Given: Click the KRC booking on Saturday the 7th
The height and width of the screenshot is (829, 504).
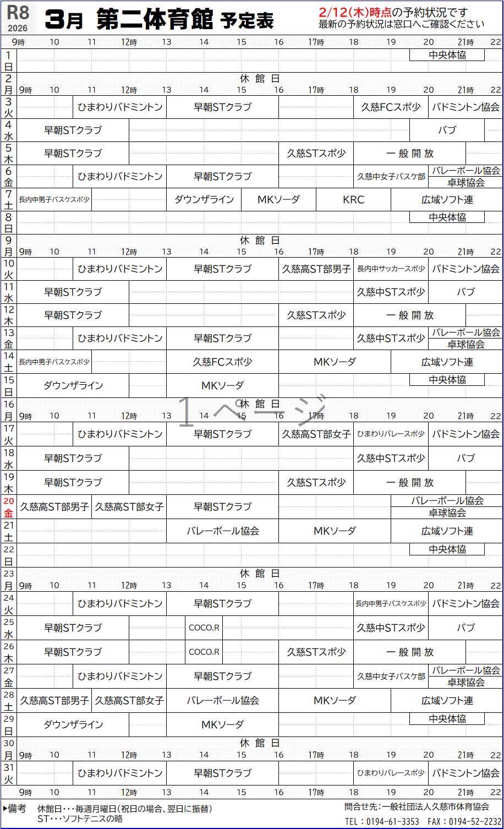Looking at the screenshot, I should click(x=353, y=200).
